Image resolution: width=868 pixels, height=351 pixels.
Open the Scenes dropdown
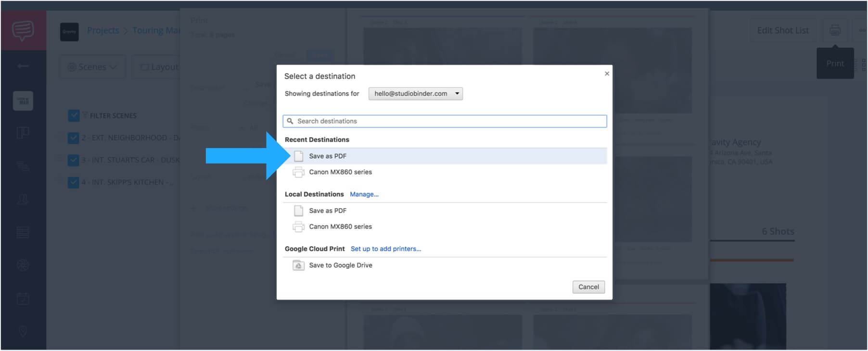[x=92, y=67]
